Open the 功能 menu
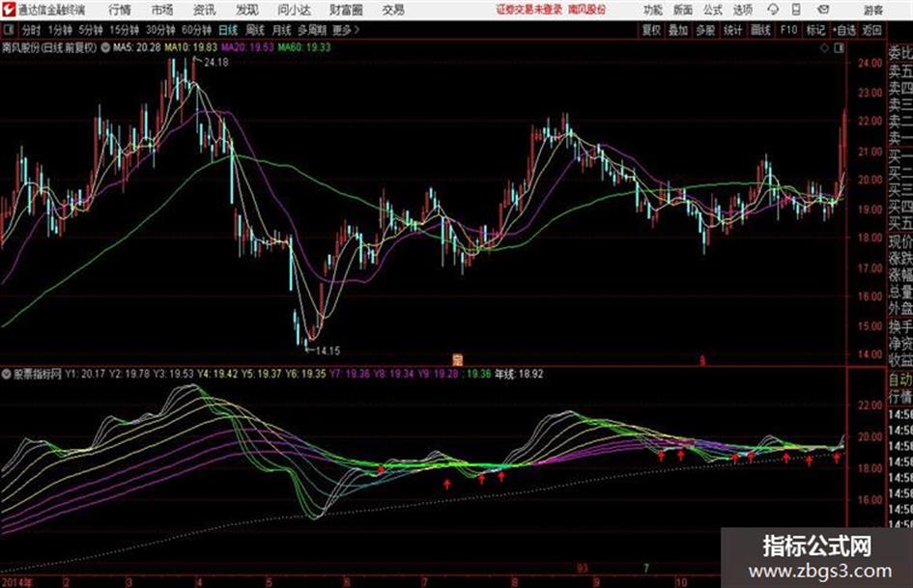The width and height of the screenshot is (913, 588). click(x=653, y=10)
